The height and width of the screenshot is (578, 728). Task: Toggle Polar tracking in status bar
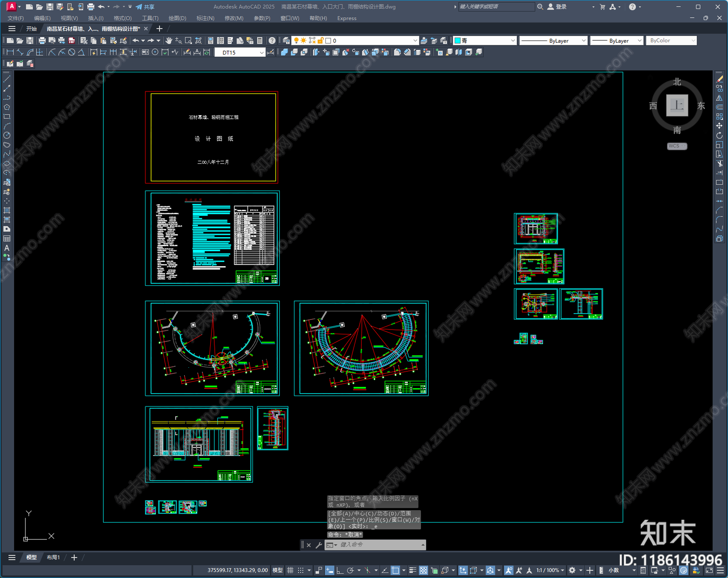[x=350, y=570]
